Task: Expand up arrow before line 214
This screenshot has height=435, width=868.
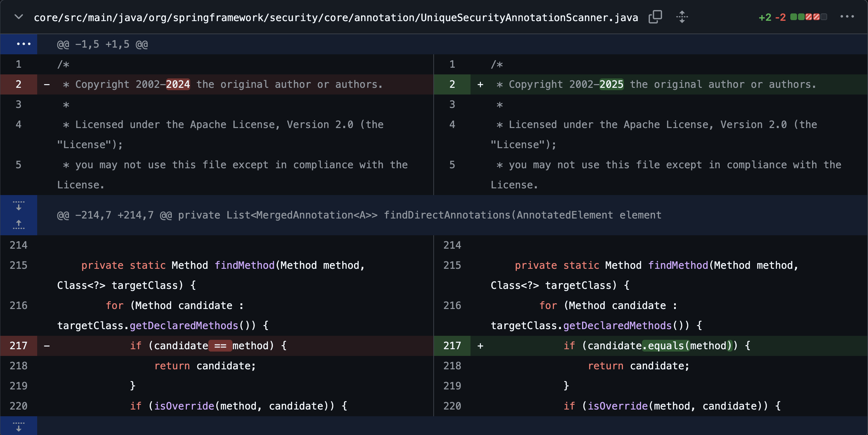Action: [x=19, y=225]
